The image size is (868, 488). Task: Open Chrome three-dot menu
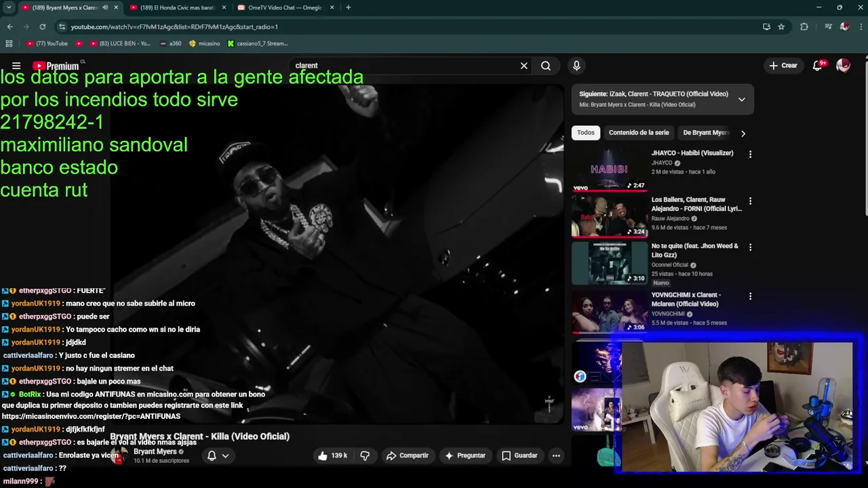pyautogui.click(x=860, y=26)
